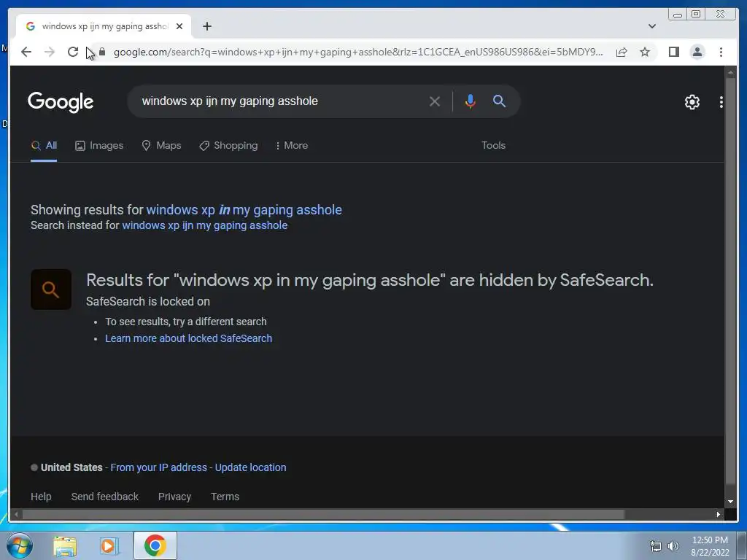The image size is (747, 560).
Task: Go to the Google logo homepage
Action: tap(61, 102)
